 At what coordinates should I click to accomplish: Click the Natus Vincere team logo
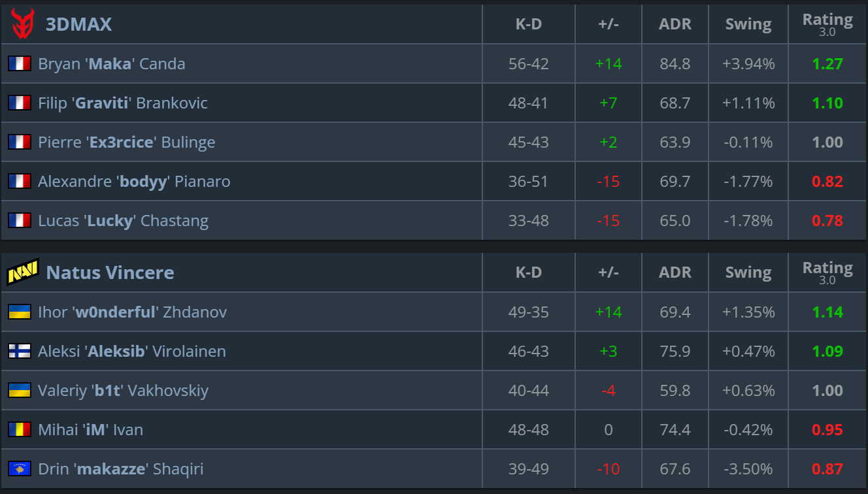tap(22, 272)
